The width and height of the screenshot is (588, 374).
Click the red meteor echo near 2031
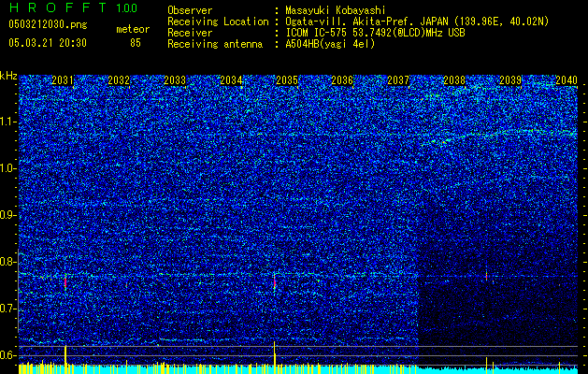coord(65,282)
